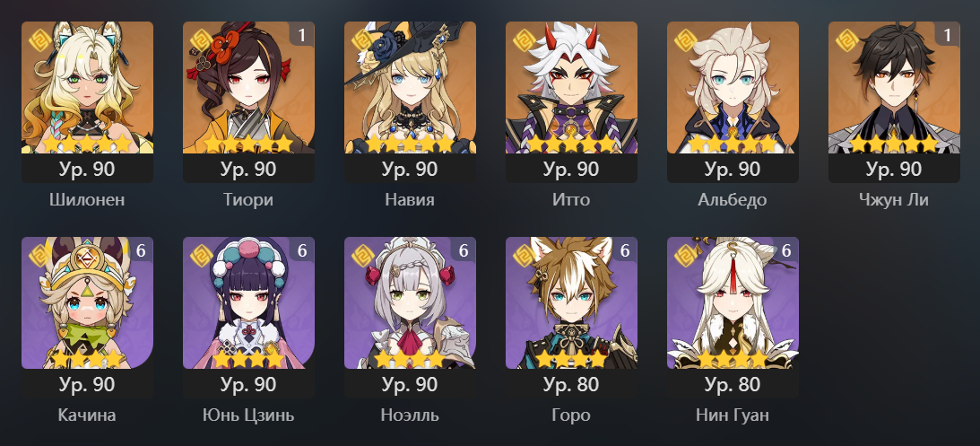This screenshot has width=980, height=446.
Task: Select Навия character portrait
Action: point(410,88)
